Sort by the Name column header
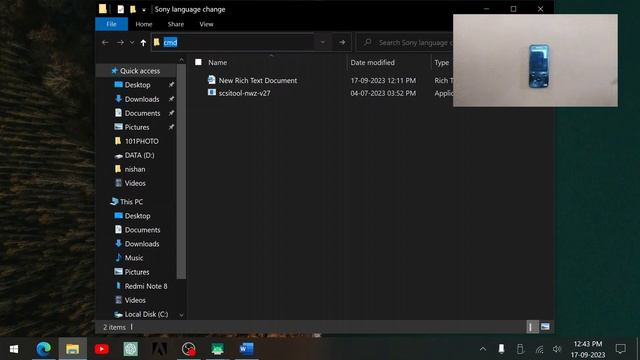640x360 pixels. point(218,62)
